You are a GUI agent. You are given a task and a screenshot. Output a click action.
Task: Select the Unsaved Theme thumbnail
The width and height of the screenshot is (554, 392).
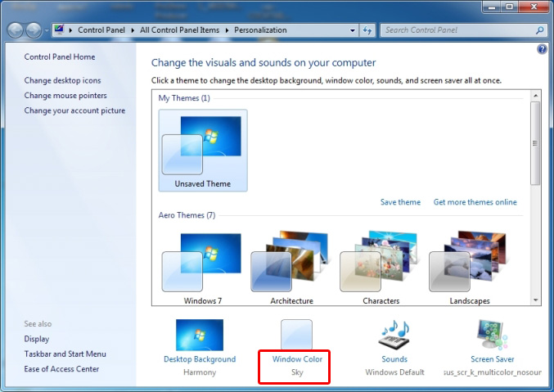tap(203, 151)
